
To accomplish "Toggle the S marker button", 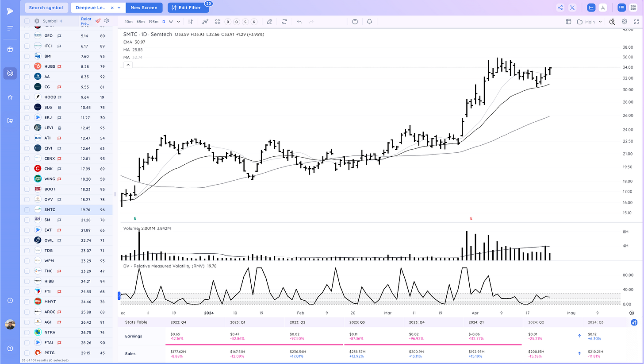I will [245, 22].
